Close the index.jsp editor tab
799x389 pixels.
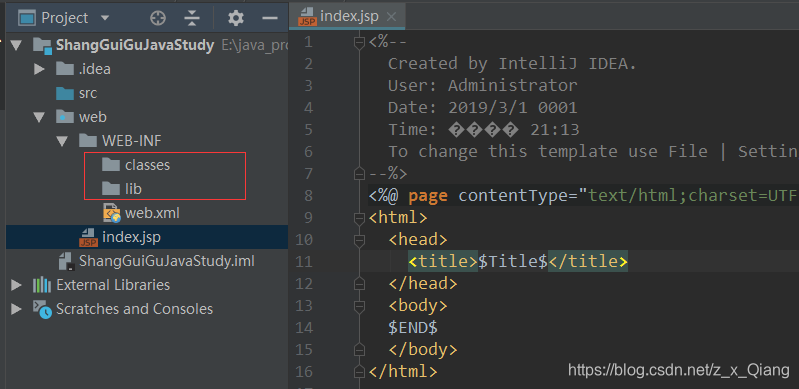(391, 17)
